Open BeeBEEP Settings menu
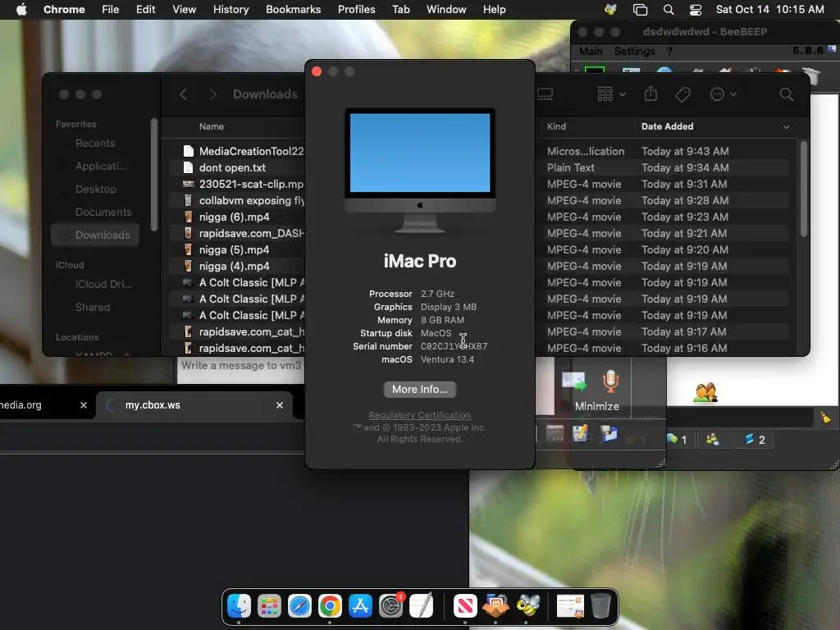840x630 pixels. tap(634, 52)
